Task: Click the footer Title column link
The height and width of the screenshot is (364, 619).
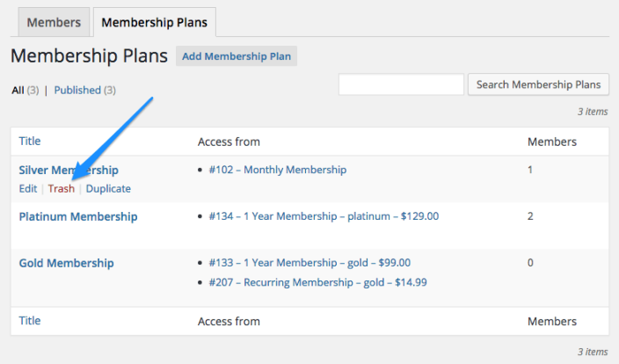Action: pyautogui.click(x=30, y=321)
